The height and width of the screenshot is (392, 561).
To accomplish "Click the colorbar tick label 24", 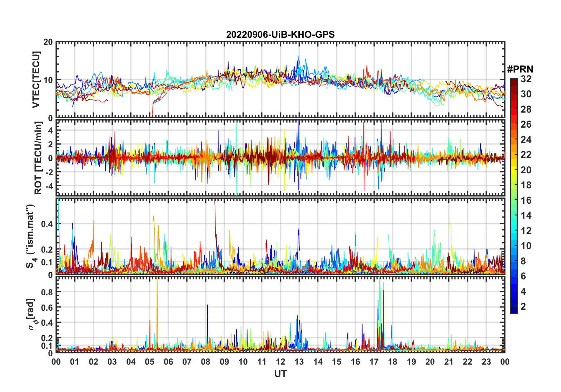I will 526,140.
